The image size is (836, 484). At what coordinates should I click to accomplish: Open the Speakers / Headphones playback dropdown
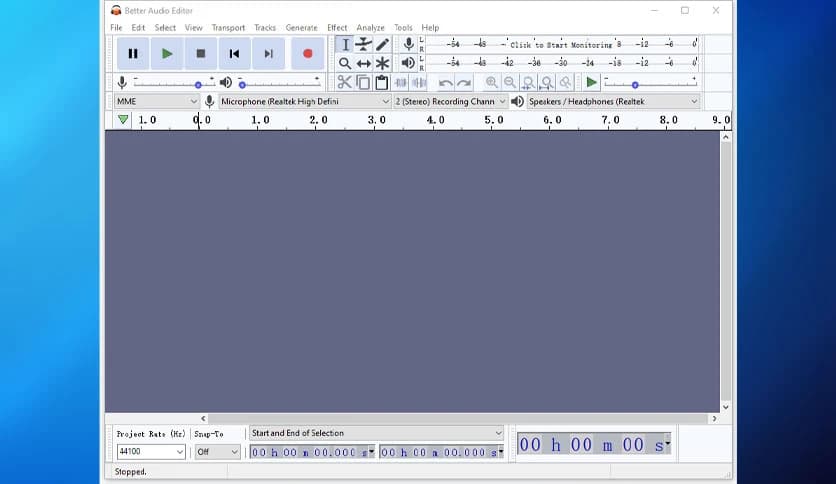click(613, 101)
